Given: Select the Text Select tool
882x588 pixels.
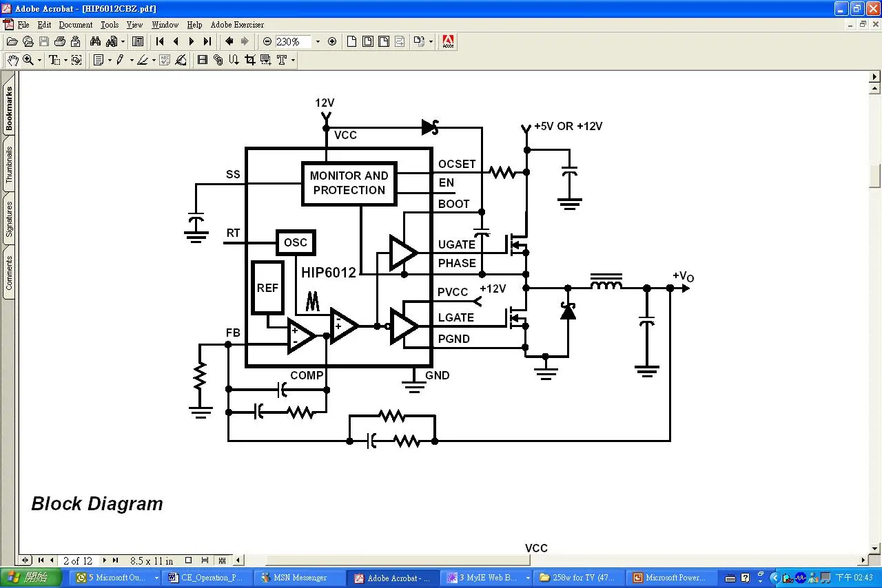Looking at the screenshot, I should [x=54, y=60].
